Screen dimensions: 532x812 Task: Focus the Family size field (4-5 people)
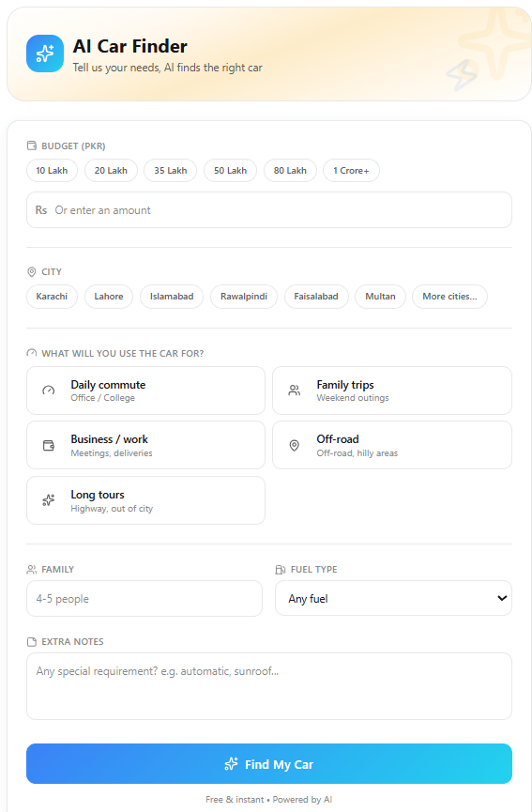tap(144, 598)
